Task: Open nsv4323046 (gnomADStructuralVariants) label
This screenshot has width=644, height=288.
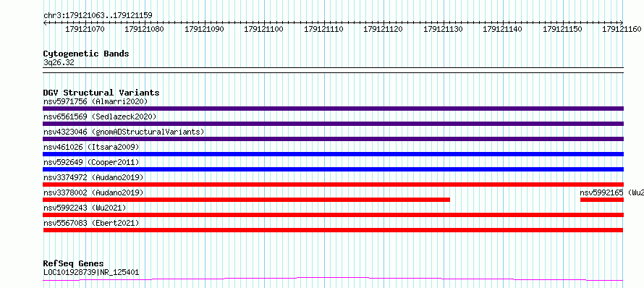Action: (124, 132)
